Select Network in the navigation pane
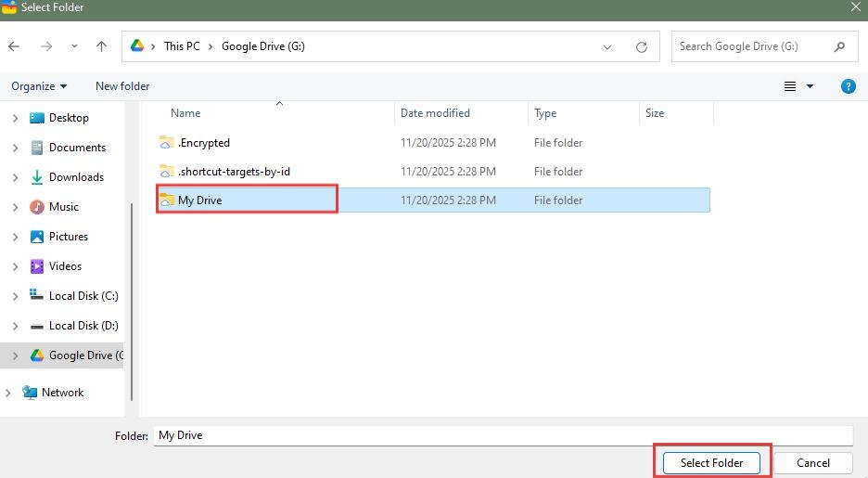Screen dimensions: 868x478 [x=62, y=393]
